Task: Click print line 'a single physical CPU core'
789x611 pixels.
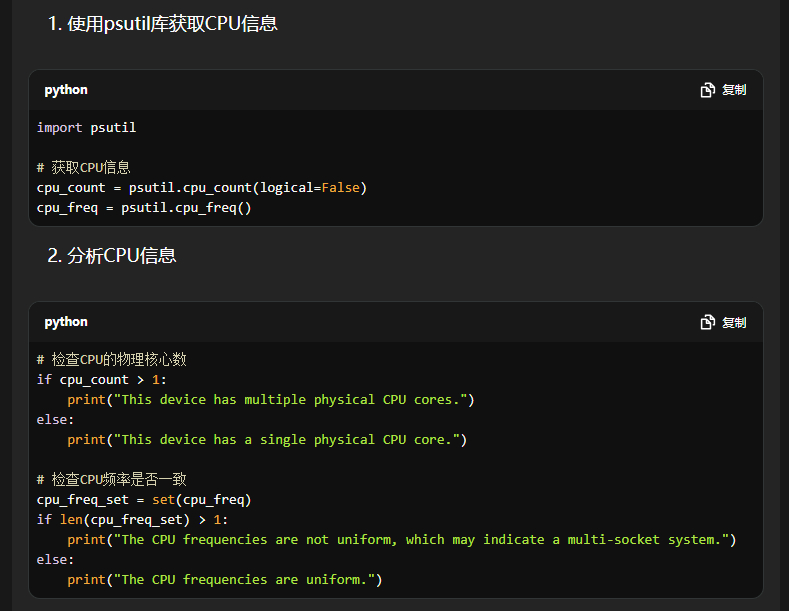Action: 267,439
